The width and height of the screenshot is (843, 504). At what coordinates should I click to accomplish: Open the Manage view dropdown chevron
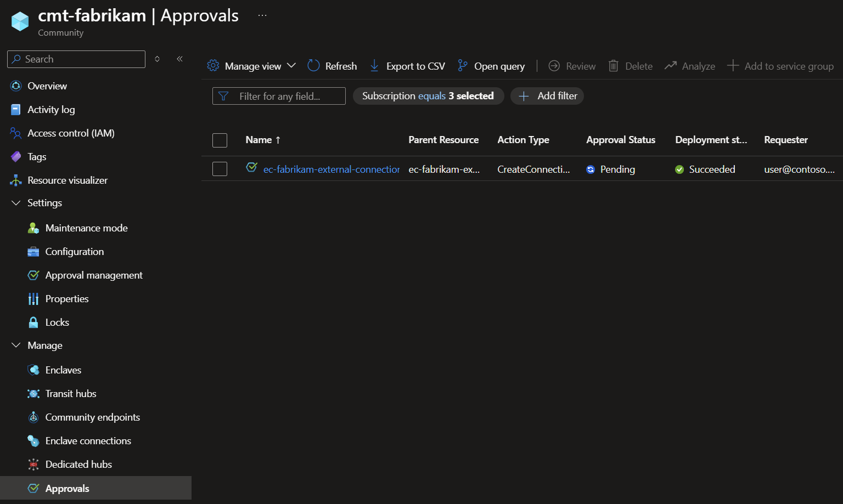coord(291,66)
